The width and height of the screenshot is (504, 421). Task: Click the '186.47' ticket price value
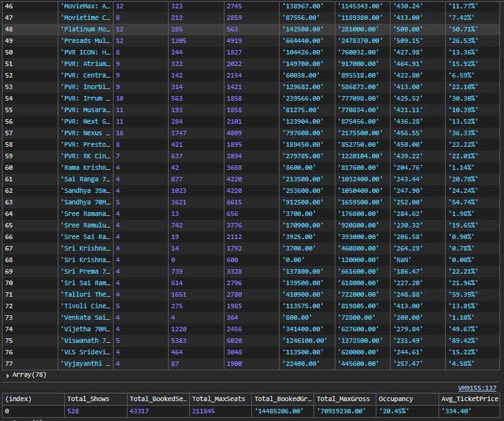(408, 271)
